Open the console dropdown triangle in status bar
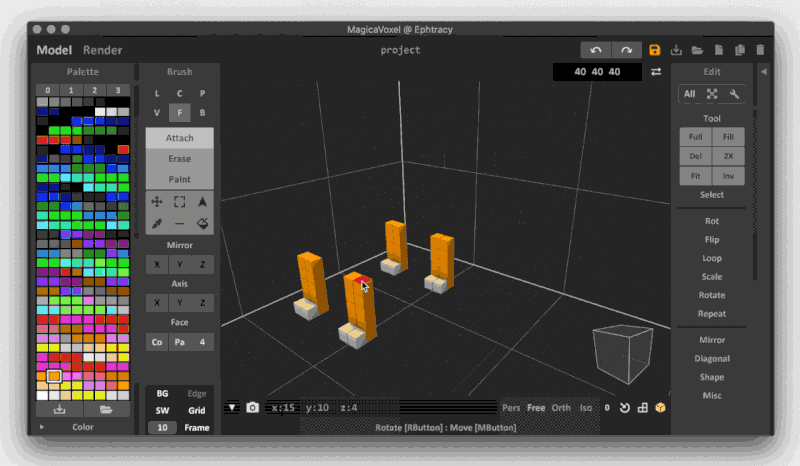Image resolution: width=800 pixels, height=466 pixels. (x=232, y=407)
